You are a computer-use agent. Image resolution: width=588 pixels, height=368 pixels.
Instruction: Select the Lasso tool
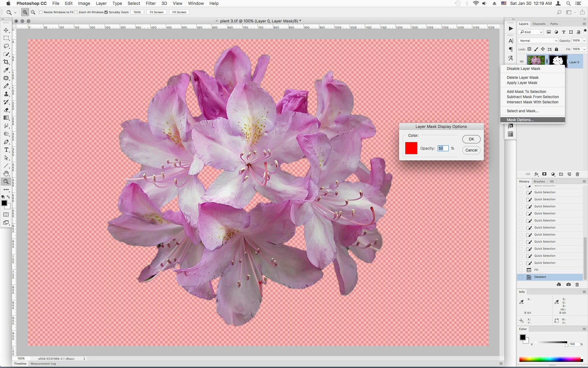(x=6, y=46)
